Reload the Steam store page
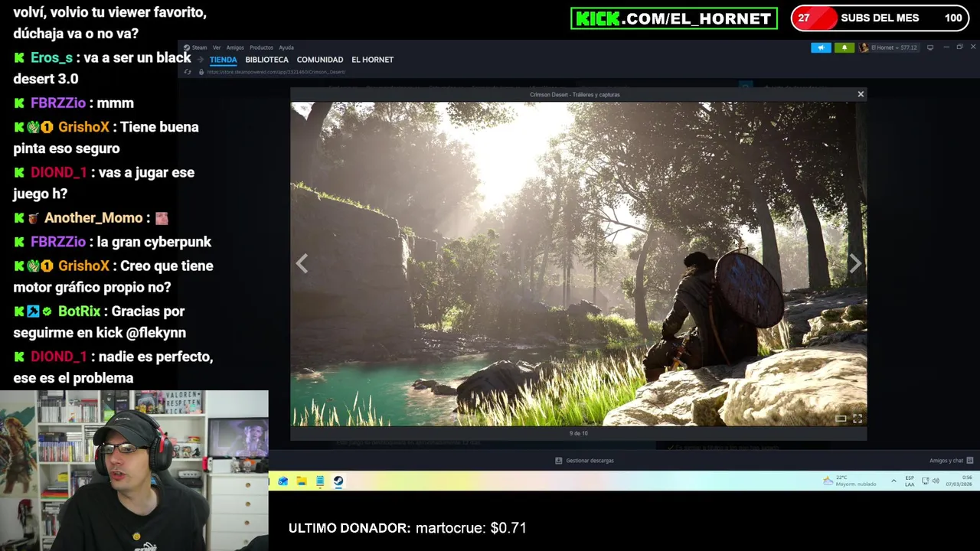This screenshot has height=551, width=980. point(188,72)
